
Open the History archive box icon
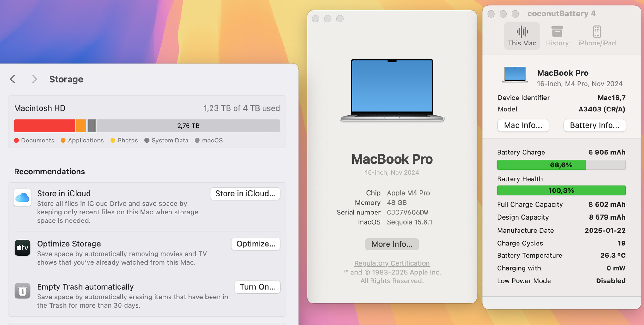[557, 32]
